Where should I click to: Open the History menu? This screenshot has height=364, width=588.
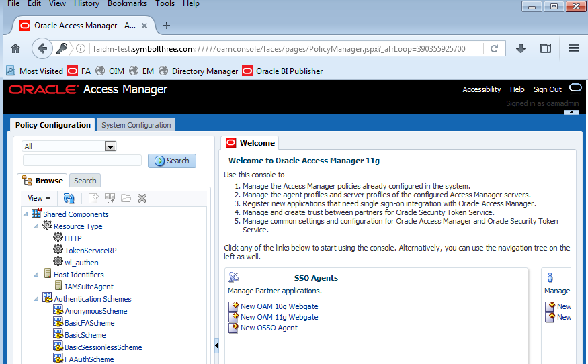(x=87, y=4)
